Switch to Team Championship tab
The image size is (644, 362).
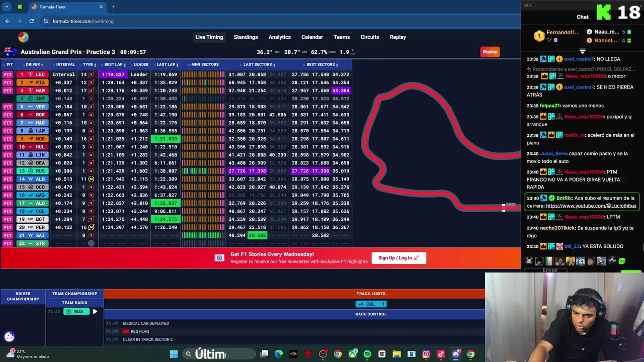74,294
